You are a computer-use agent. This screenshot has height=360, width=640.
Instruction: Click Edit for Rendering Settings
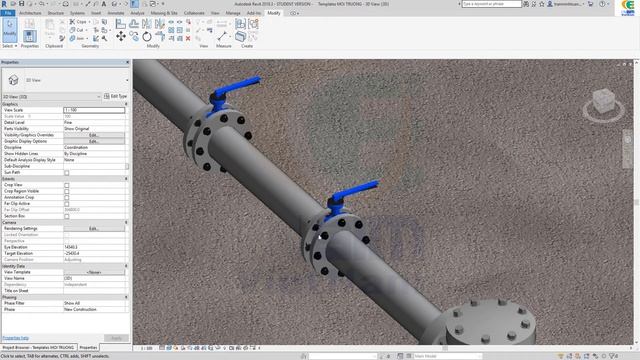pos(94,229)
